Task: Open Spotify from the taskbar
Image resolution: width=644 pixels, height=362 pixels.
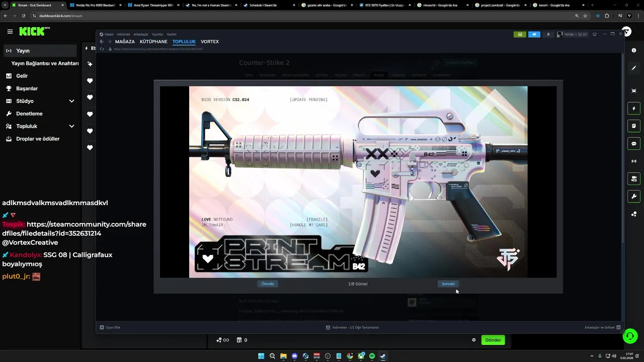Action: point(372,356)
